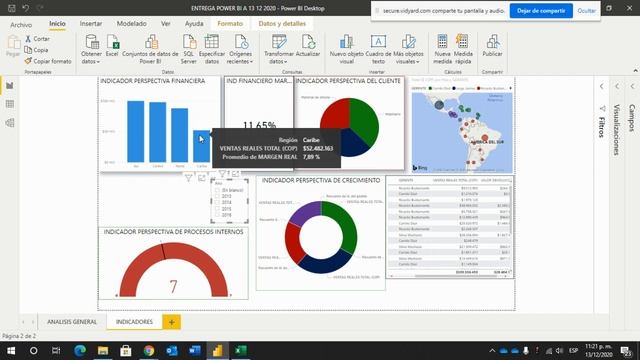This screenshot has height=360, width=640.
Task: Click the ESP language indicator
Action: pyautogui.click(x=573, y=351)
